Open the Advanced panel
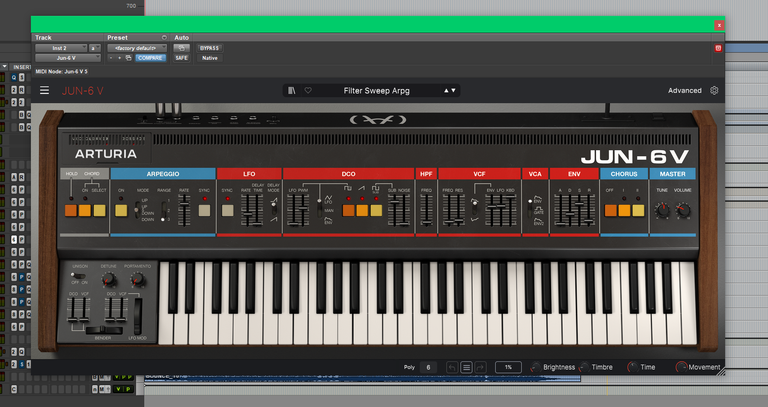 [685, 91]
